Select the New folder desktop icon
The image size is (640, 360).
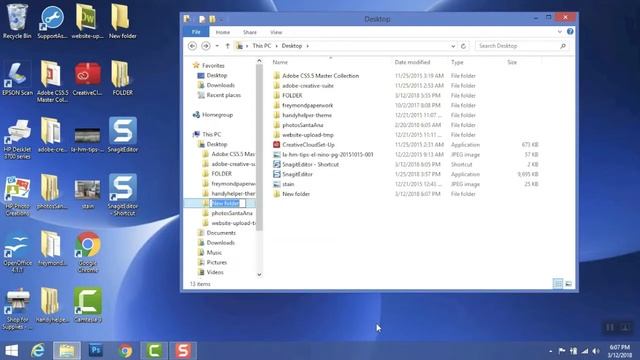(122, 21)
